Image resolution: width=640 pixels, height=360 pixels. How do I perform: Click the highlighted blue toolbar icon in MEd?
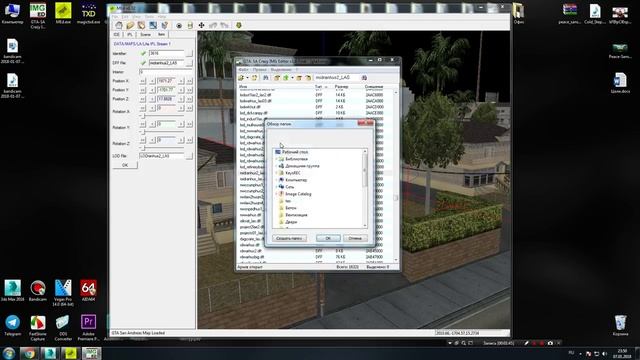pos(153,25)
